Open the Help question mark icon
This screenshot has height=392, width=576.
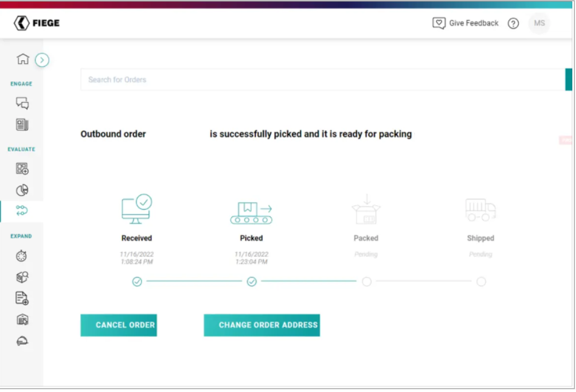pyautogui.click(x=513, y=22)
